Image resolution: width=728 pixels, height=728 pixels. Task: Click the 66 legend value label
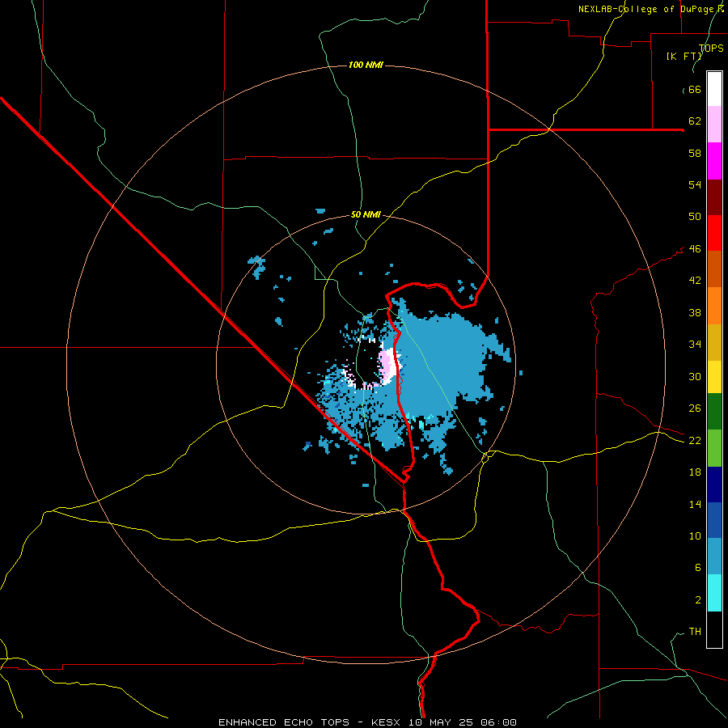coord(695,89)
